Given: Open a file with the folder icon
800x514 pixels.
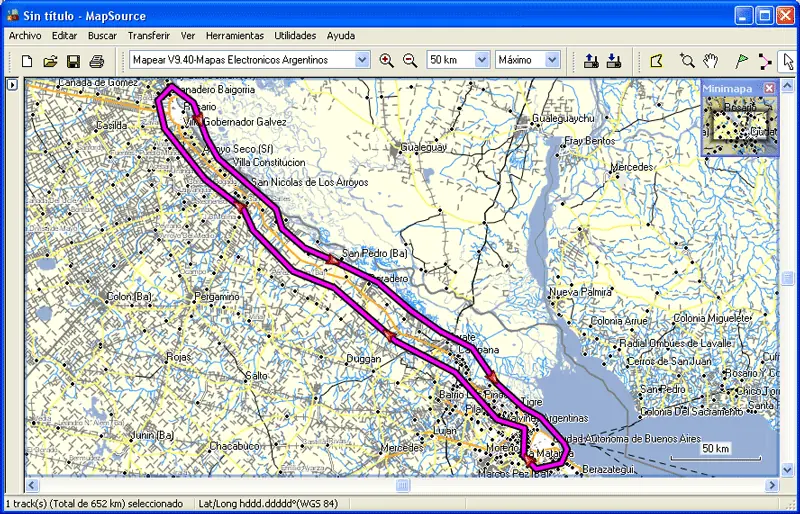Looking at the screenshot, I should coord(50,61).
